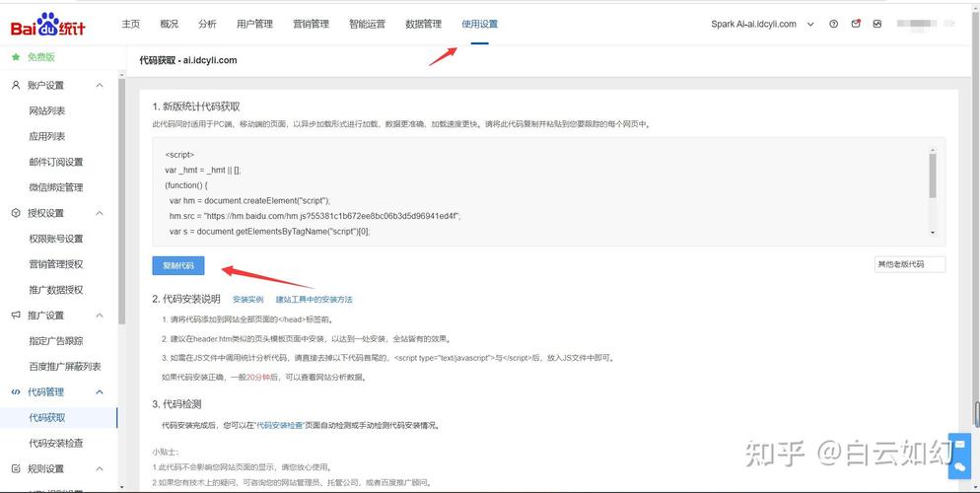Viewport: 980px width, 493px height.
Task: Click the 授权设置 hexagon icon
Action: click(16, 213)
